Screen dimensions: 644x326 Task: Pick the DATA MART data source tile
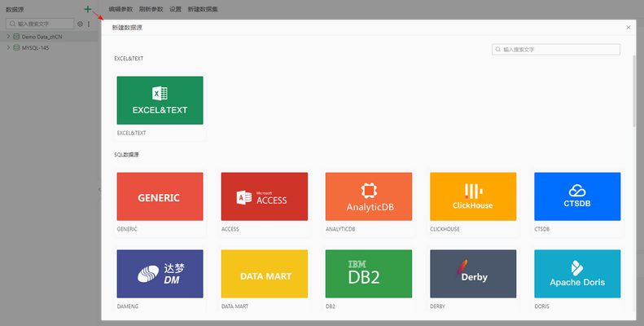pyautogui.click(x=264, y=274)
